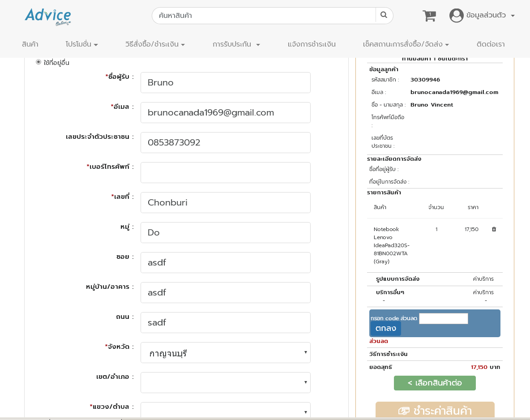Click the user profile avatar icon

456,16
